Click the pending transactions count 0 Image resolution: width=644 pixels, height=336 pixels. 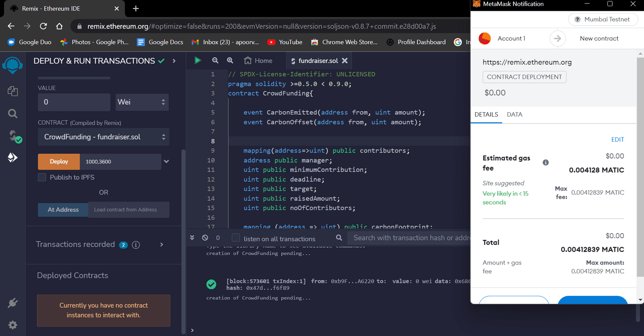[x=218, y=238]
